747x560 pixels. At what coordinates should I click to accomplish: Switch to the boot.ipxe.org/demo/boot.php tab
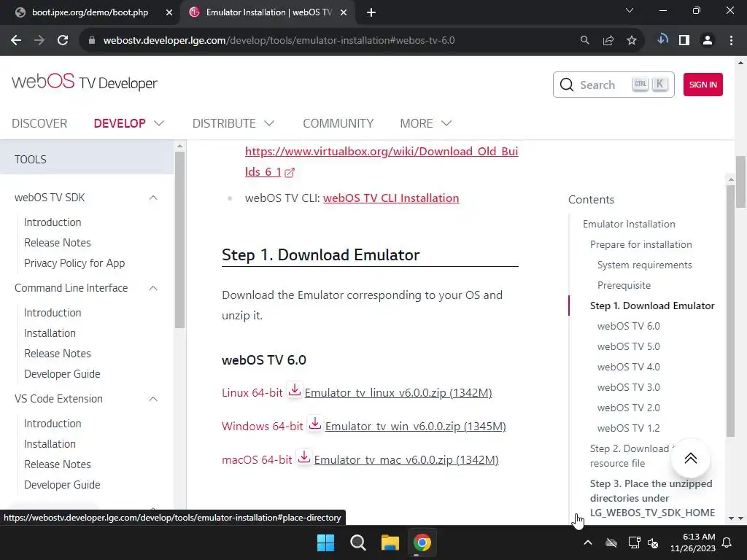coord(90,12)
